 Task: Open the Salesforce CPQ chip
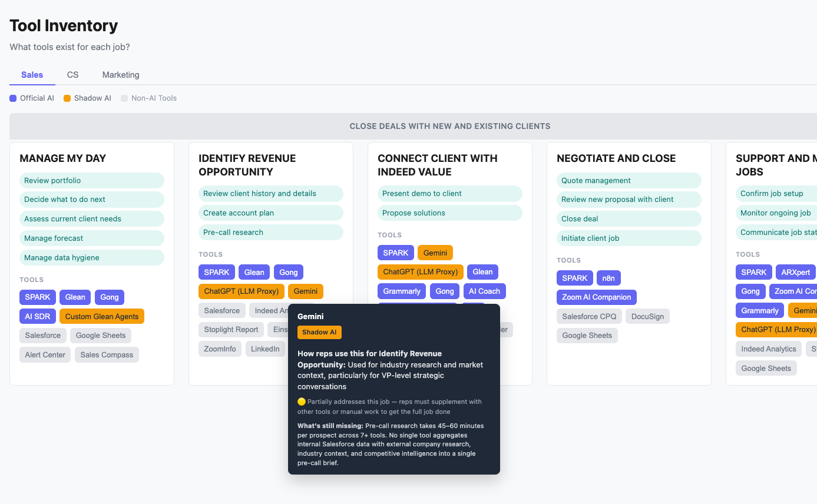pos(589,317)
